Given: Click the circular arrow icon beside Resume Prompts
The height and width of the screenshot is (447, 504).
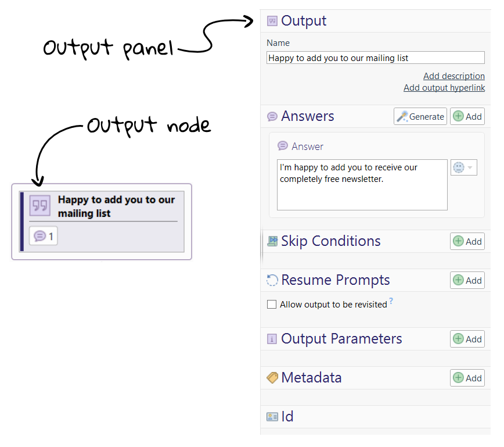Looking at the screenshot, I should click(272, 280).
